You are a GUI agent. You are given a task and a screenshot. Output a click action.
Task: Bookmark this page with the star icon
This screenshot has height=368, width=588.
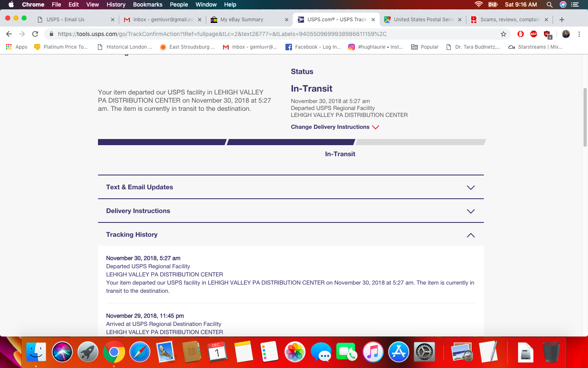pyautogui.click(x=503, y=34)
